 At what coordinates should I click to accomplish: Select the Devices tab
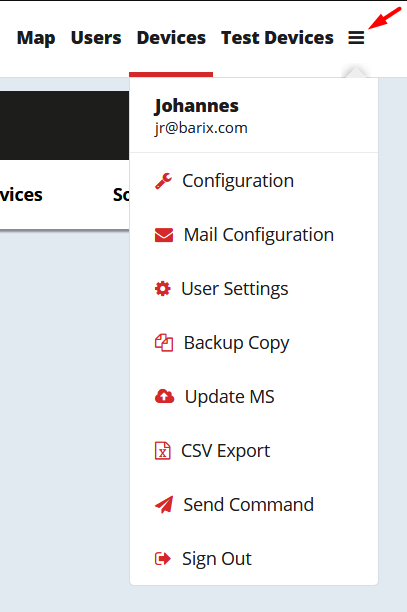171,38
